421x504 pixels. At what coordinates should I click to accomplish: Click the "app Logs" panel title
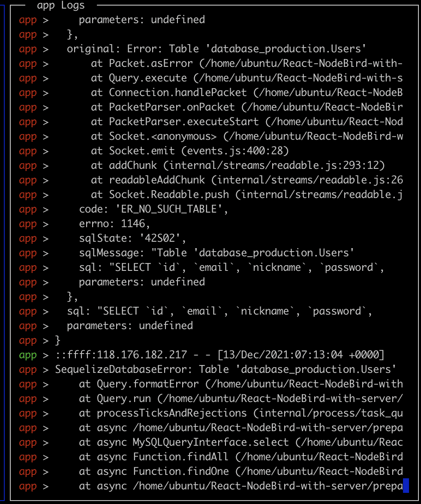point(60,5)
